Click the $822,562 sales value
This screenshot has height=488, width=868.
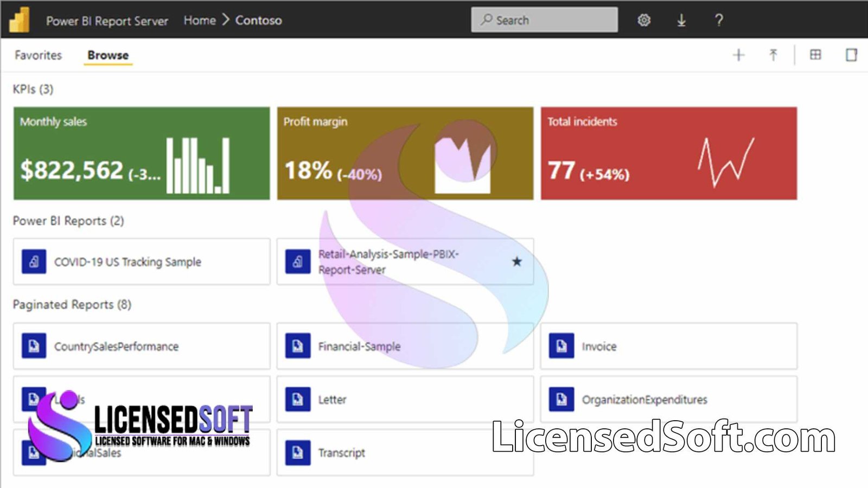pyautogui.click(x=72, y=170)
